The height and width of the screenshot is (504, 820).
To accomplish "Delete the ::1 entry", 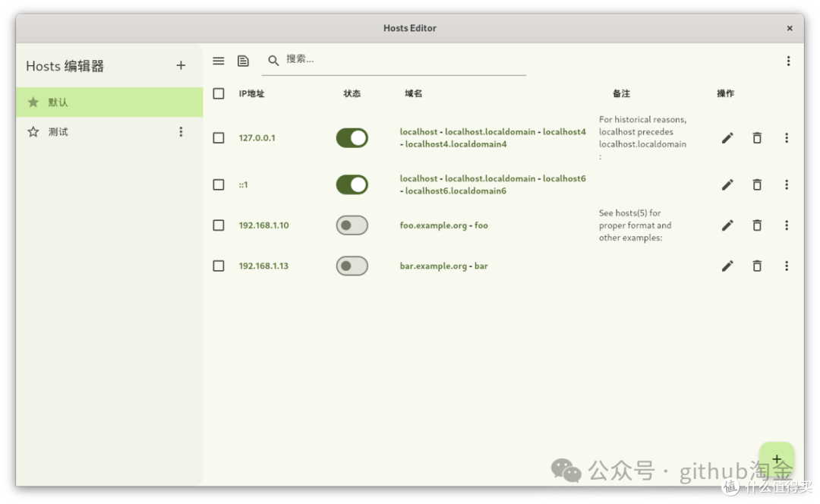I will point(757,184).
